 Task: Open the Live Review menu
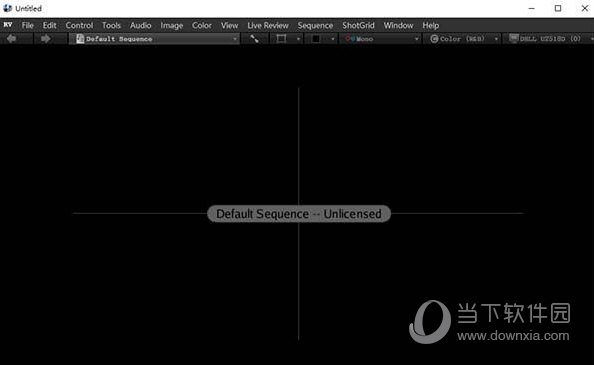pyautogui.click(x=268, y=25)
